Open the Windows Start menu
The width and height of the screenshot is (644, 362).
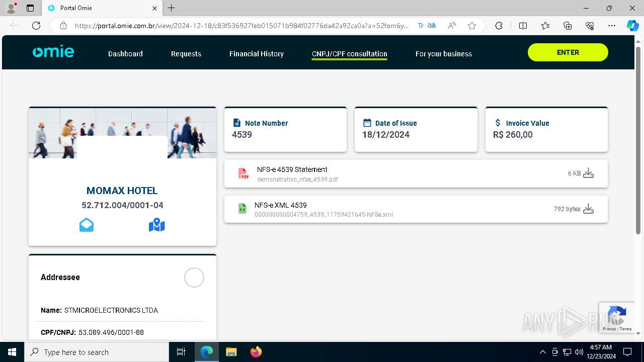(12, 352)
